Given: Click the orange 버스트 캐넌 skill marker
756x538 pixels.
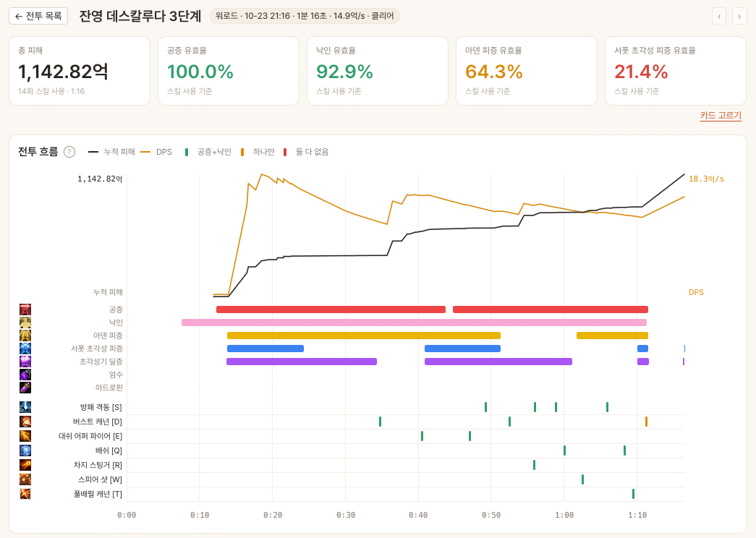Looking at the screenshot, I should click(646, 422).
